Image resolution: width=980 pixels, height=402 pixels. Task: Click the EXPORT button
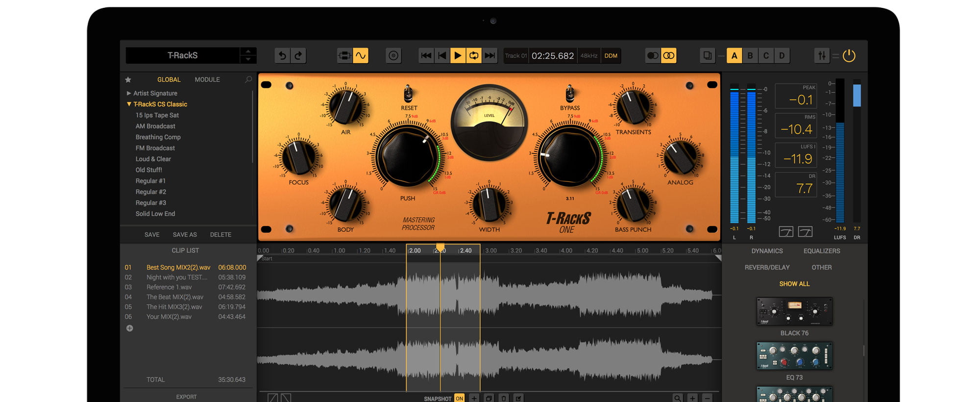point(186,397)
